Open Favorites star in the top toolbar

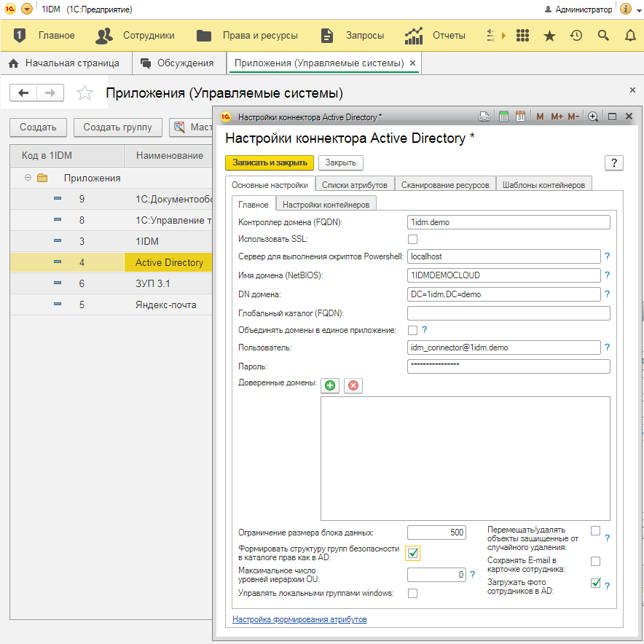[549, 36]
